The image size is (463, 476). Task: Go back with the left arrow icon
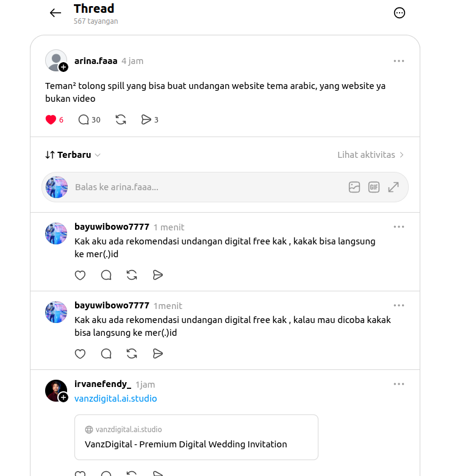(56, 13)
